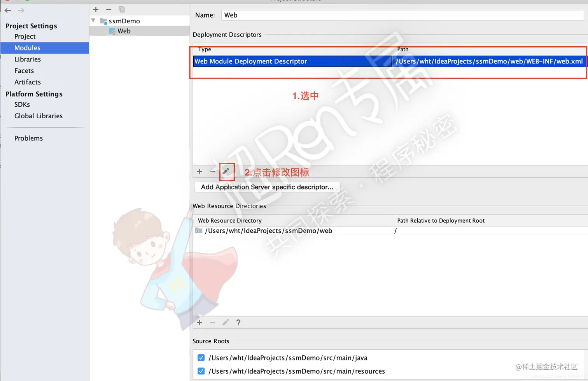Open SDKs under Platform Settings
The width and height of the screenshot is (588, 381).
22,105
